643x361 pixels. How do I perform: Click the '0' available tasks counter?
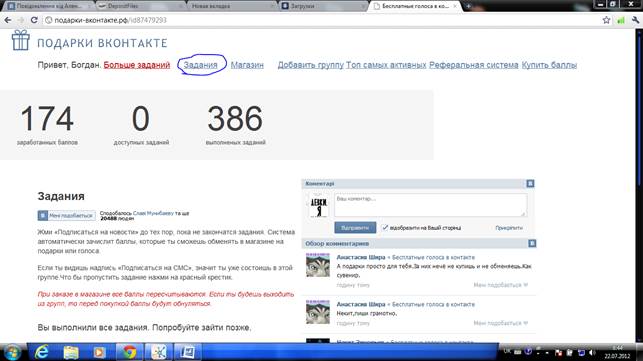141,119
